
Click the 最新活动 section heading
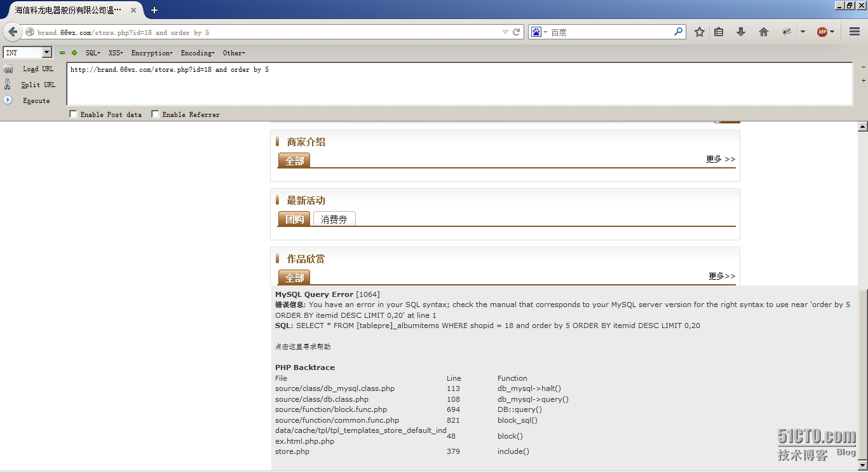tap(306, 200)
